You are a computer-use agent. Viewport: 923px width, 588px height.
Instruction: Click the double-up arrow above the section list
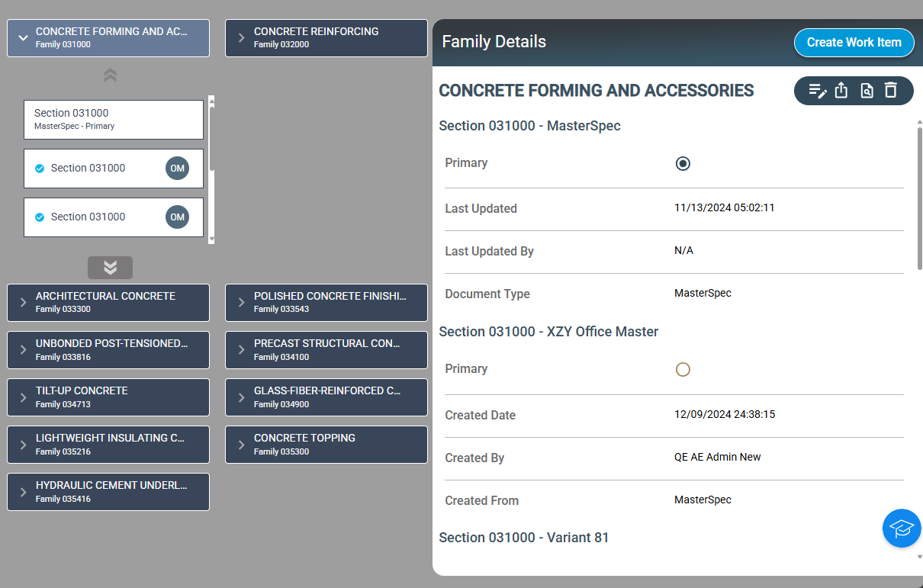pos(110,75)
